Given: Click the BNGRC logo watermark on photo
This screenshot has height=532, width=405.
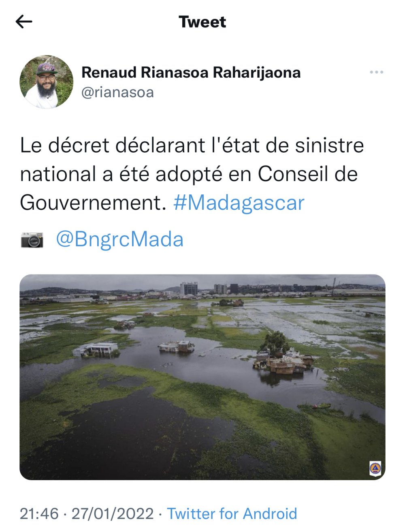Looking at the screenshot, I should click(x=375, y=468).
